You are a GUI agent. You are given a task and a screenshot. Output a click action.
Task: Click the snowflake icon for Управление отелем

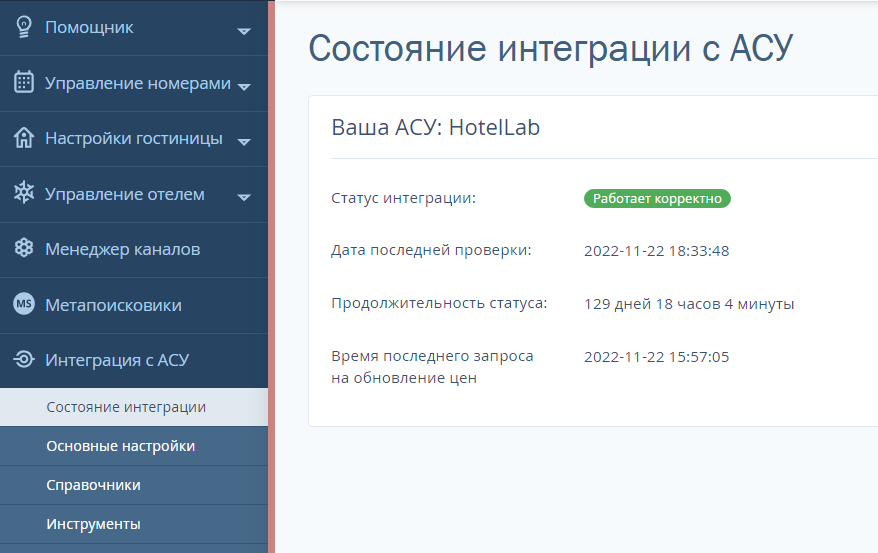(24, 194)
